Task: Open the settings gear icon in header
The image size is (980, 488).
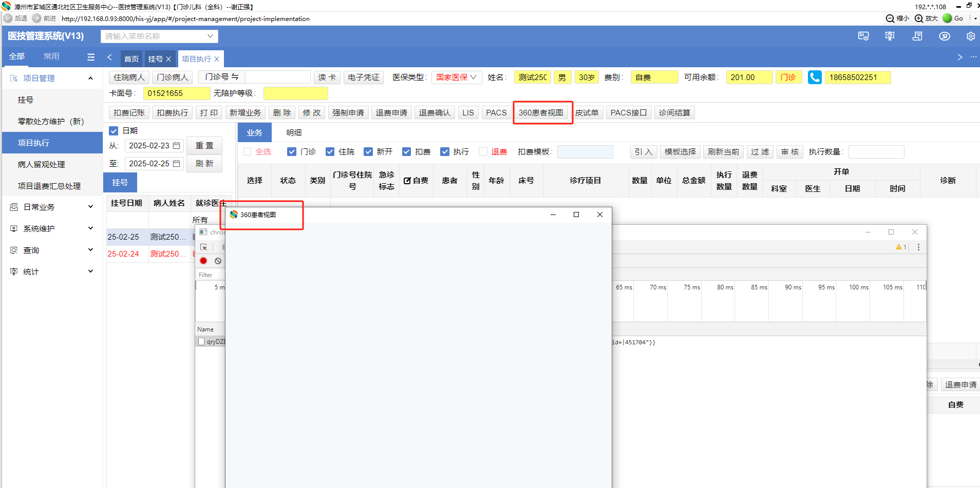Action: coord(970,36)
